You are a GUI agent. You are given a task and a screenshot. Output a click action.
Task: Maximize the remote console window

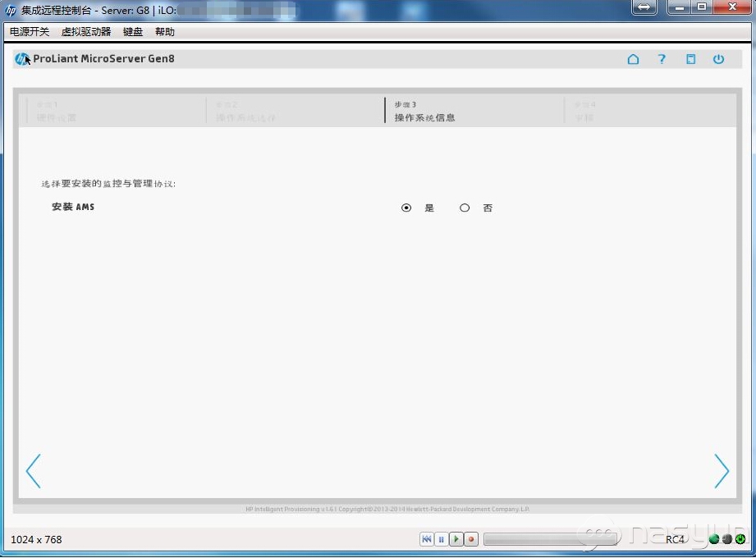[702, 7]
